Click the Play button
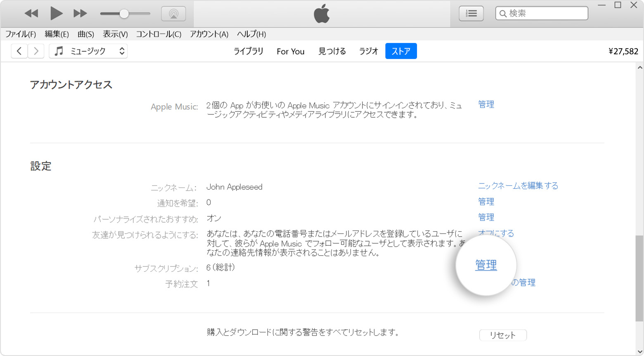Viewport: 644px width, 356px height. (56, 13)
